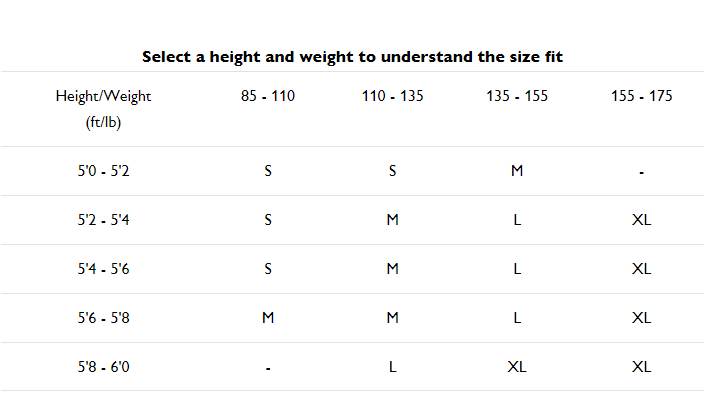This screenshot has height=413, width=710.
Task: Pick size L for 5'4 - 5'6 at 135 - 155
Action: click(517, 269)
